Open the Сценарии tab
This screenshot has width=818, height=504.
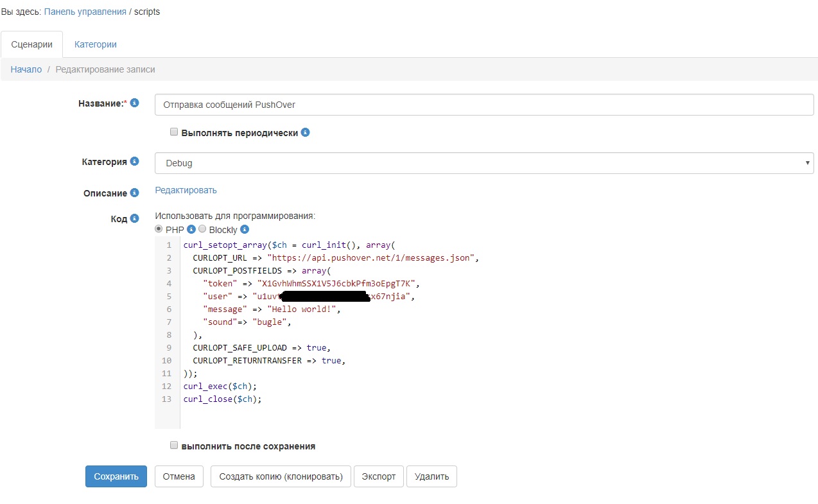point(31,44)
